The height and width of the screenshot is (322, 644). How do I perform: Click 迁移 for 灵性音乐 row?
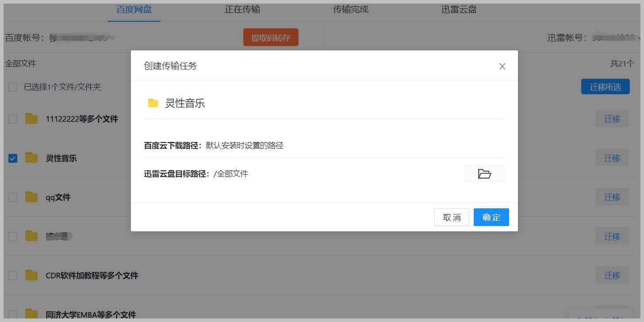coord(612,158)
